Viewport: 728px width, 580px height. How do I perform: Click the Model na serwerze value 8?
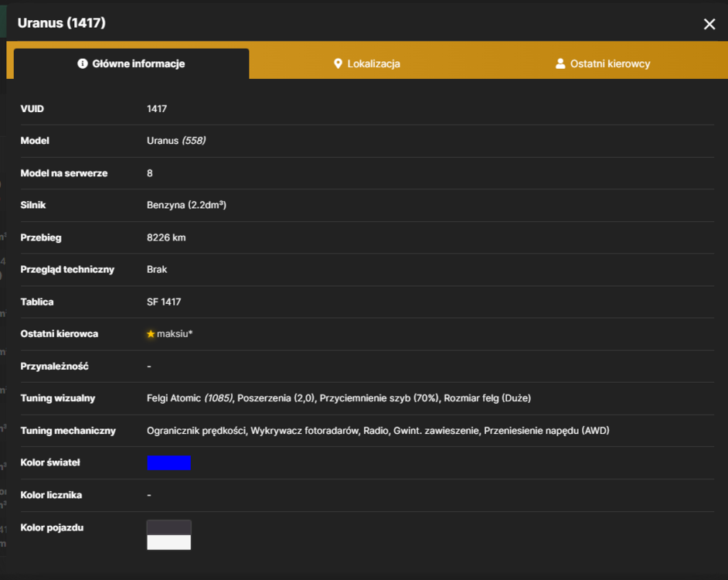[149, 173]
